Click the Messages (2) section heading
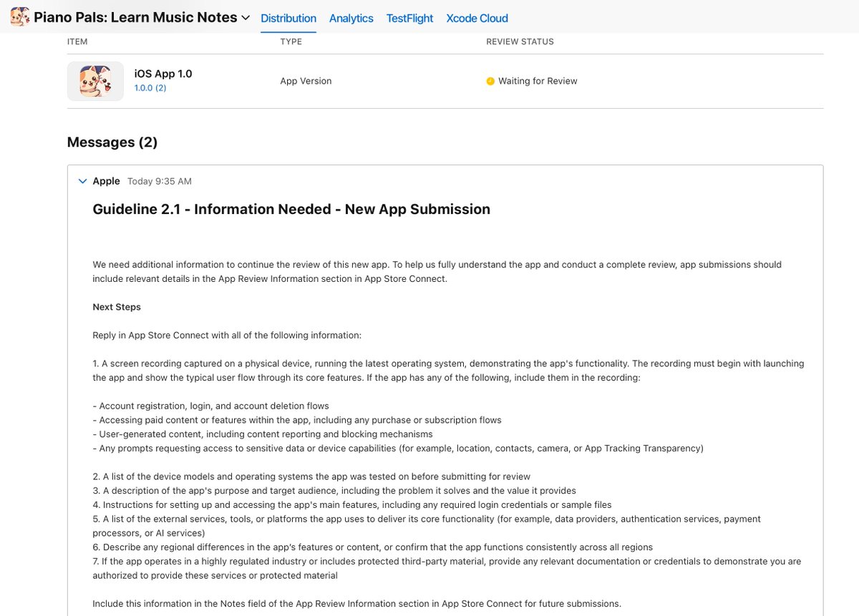The width and height of the screenshot is (859, 616). click(112, 142)
